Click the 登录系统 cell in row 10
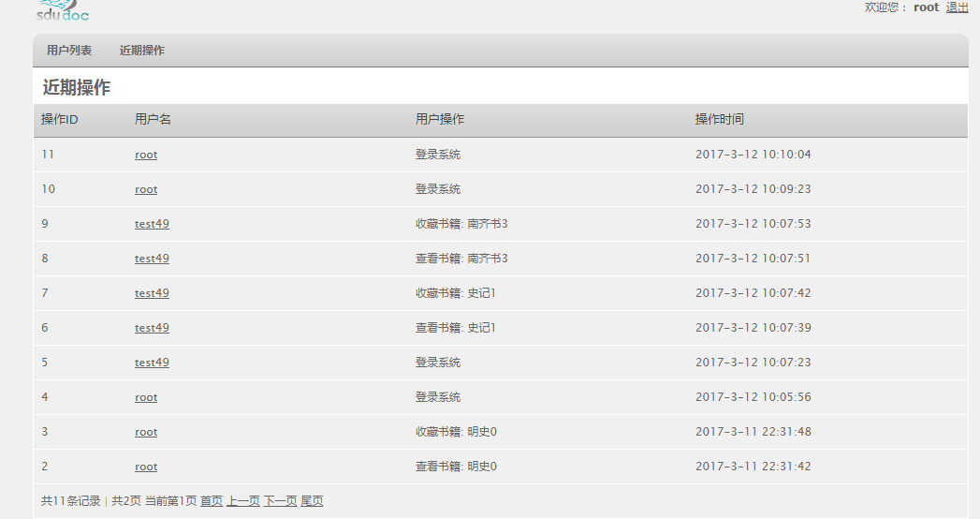The image size is (980, 519). 438,189
